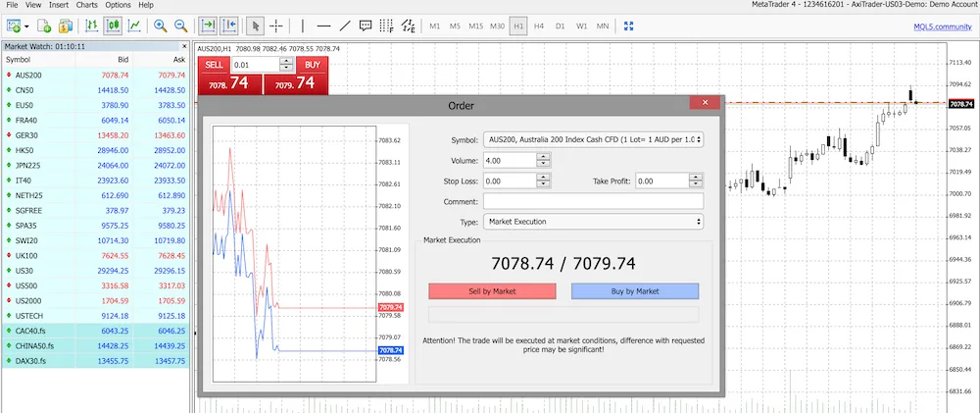Switch chart to line chart view

pyautogui.click(x=134, y=26)
